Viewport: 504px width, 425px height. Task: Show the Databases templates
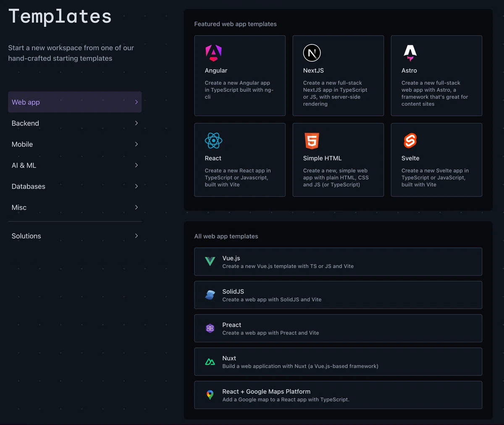point(75,186)
